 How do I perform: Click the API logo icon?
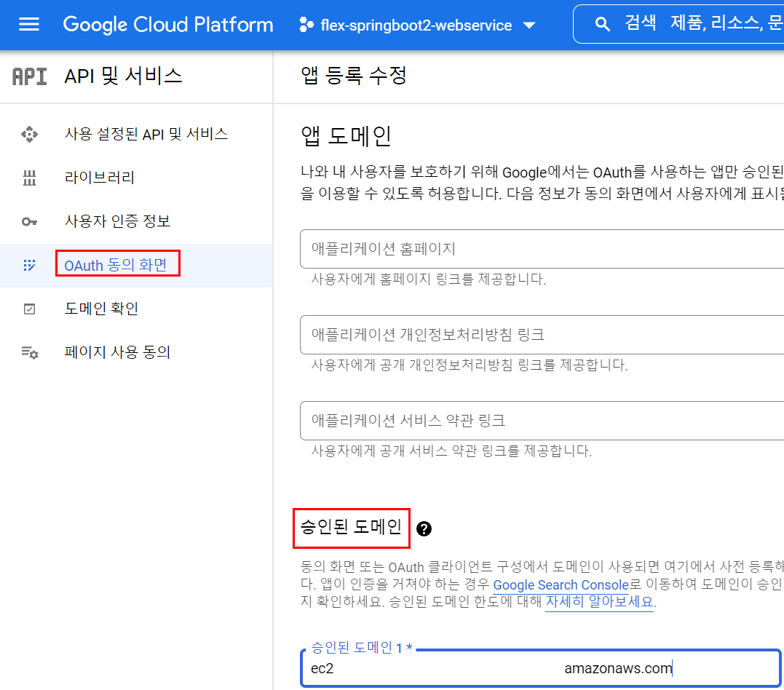(x=30, y=76)
